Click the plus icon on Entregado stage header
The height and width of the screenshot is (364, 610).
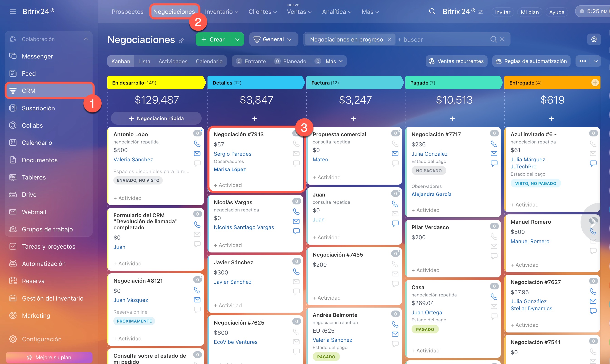595,83
